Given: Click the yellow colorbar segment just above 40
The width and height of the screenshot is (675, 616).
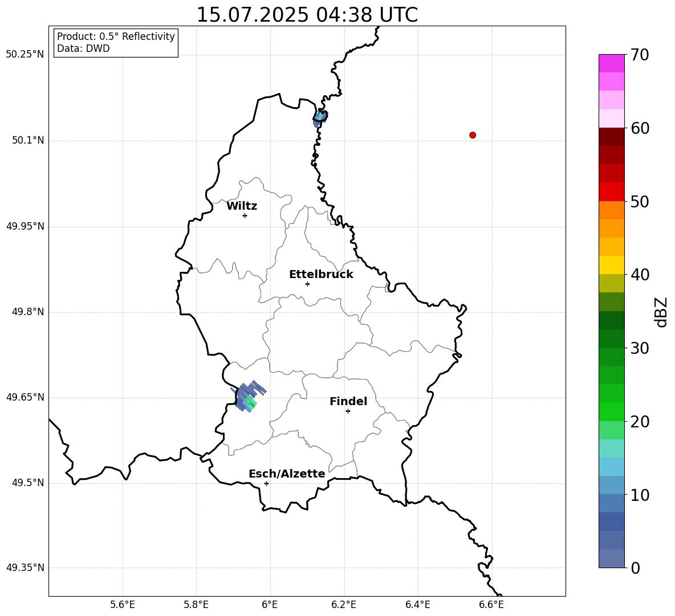Looking at the screenshot, I should pyautogui.click(x=611, y=265).
